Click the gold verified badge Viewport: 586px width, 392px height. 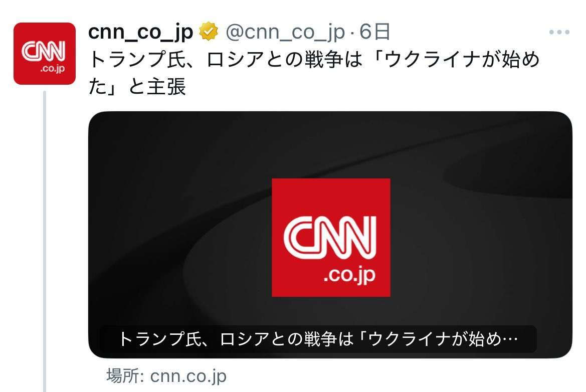209,32
